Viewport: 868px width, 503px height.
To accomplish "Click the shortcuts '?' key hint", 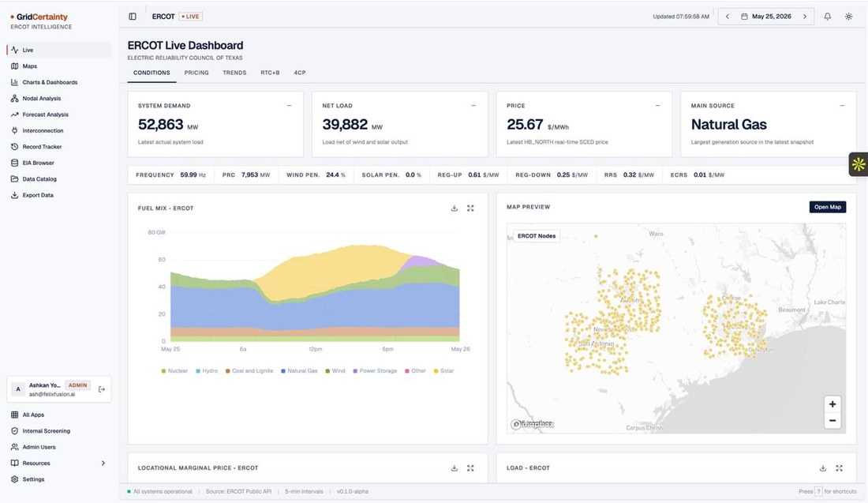I will (x=819, y=492).
